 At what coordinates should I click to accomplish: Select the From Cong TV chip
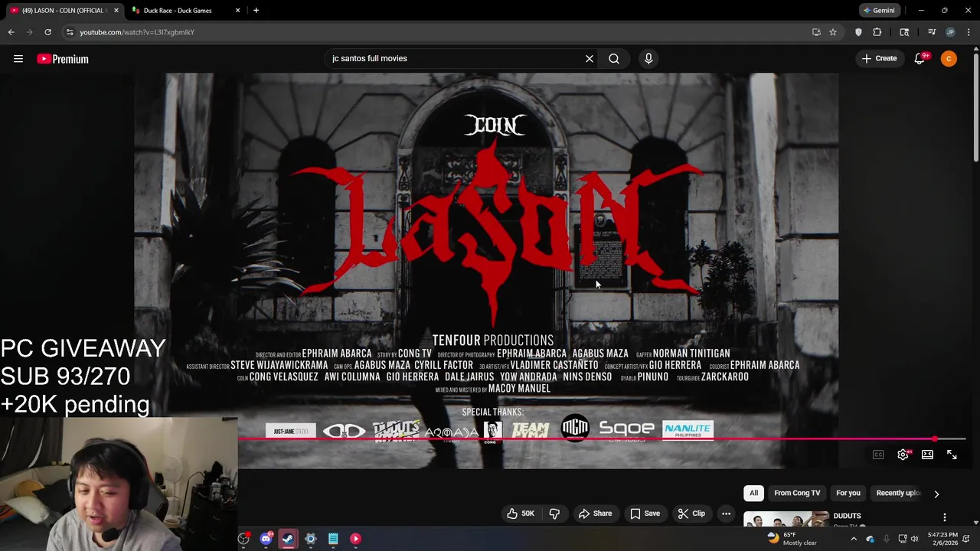pos(797,494)
